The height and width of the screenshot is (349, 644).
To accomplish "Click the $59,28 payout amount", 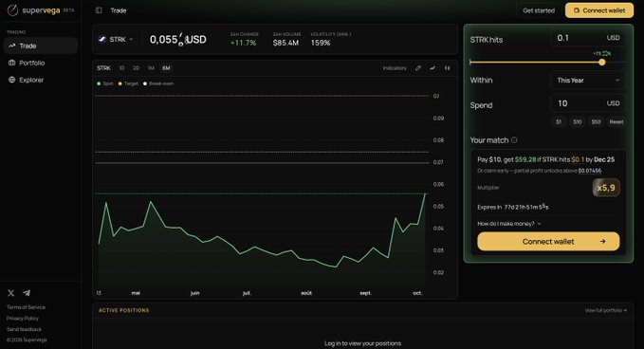I will (525, 159).
